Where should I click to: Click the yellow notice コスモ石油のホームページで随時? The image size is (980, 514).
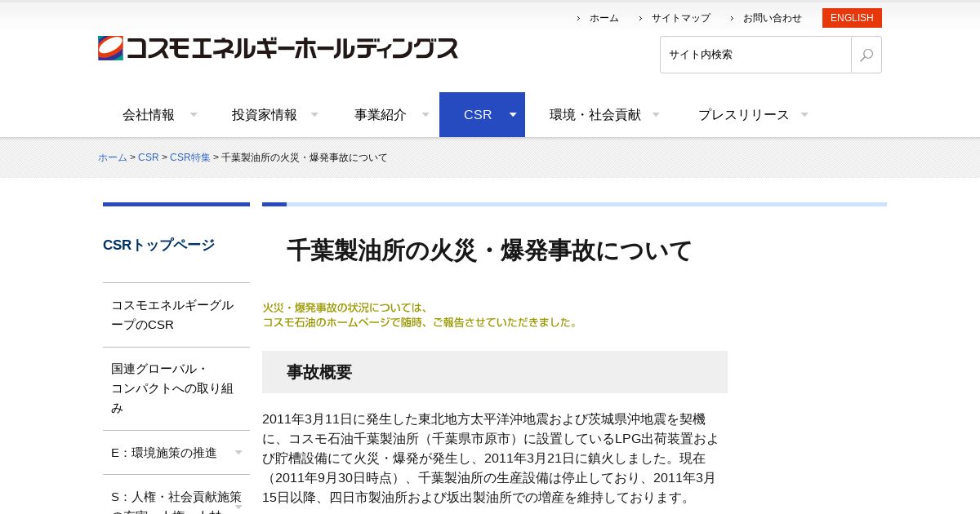click(421, 322)
